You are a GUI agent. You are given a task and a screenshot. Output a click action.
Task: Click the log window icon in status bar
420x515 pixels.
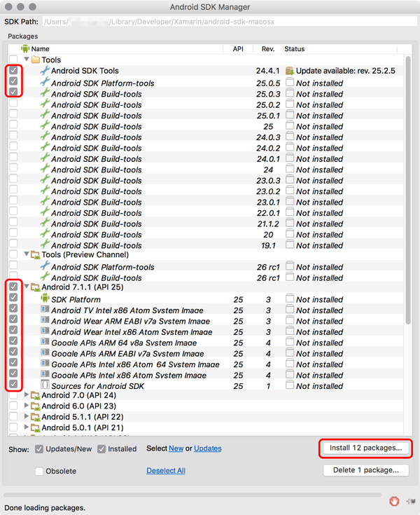click(x=411, y=501)
